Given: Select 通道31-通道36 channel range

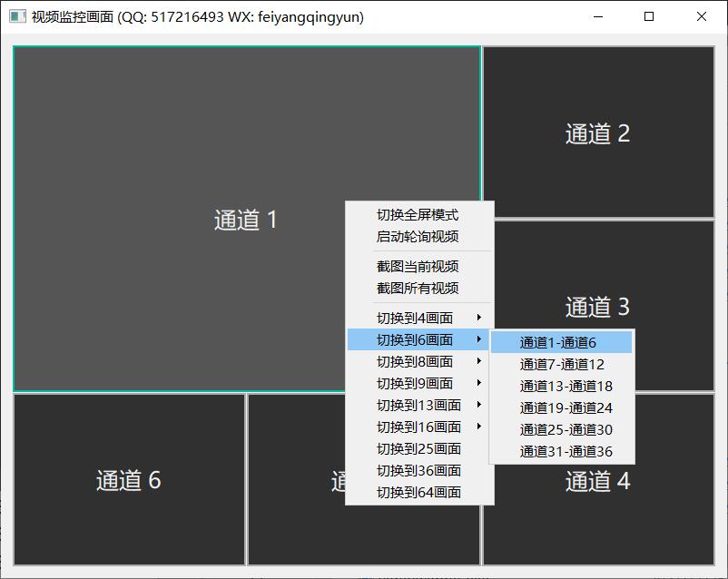Looking at the screenshot, I should tap(566, 451).
